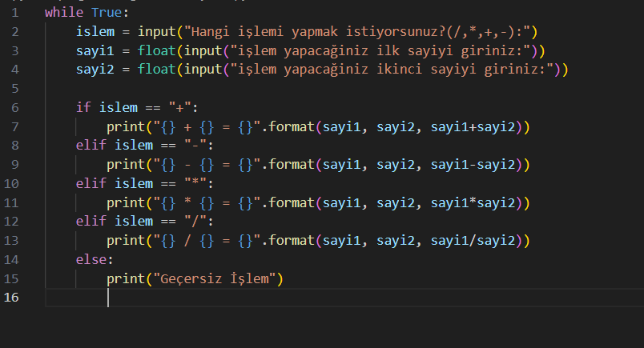Click the 'if' keyword on line 6
This screenshot has height=348, width=644.
click(83, 107)
